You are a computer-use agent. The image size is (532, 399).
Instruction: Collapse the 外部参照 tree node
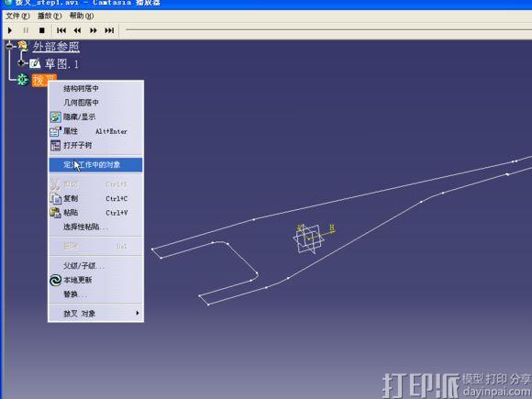9,45
